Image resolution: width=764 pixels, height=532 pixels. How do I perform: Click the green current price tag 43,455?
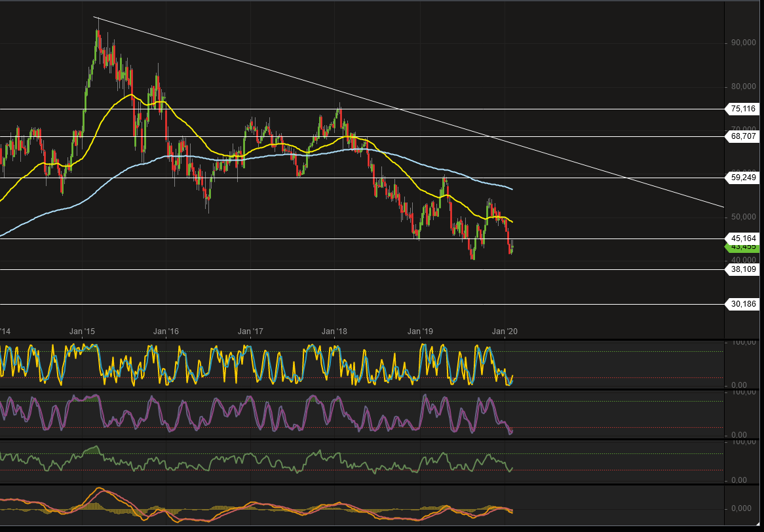point(742,247)
